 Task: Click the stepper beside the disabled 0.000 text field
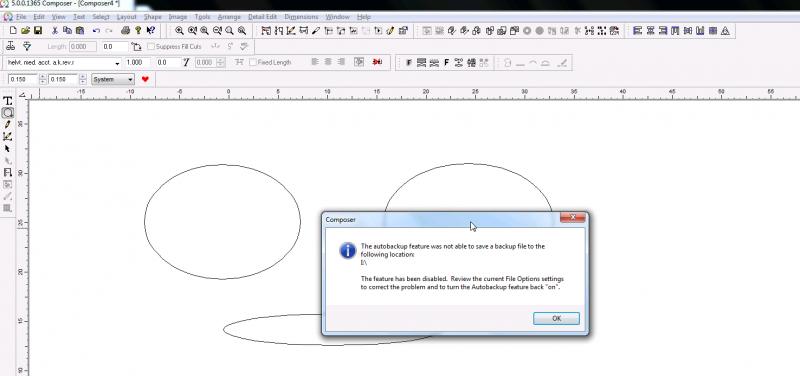tap(220, 62)
